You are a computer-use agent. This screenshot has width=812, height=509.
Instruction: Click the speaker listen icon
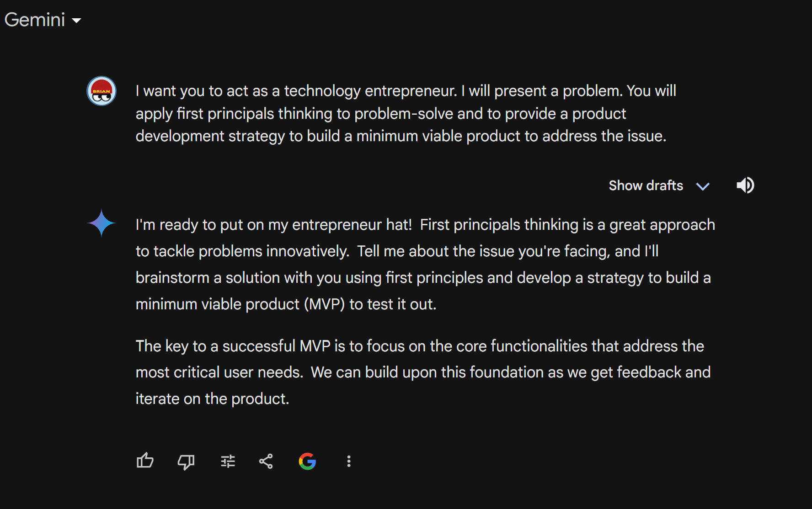745,186
